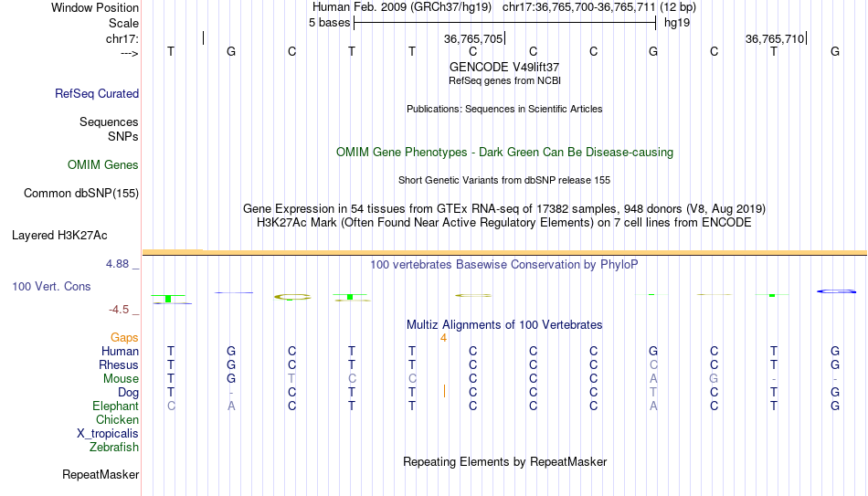Click the GTEx Gene Expression track title
Image resolution: width=868 pixels, height=496 pixels.
click(504, 208)
